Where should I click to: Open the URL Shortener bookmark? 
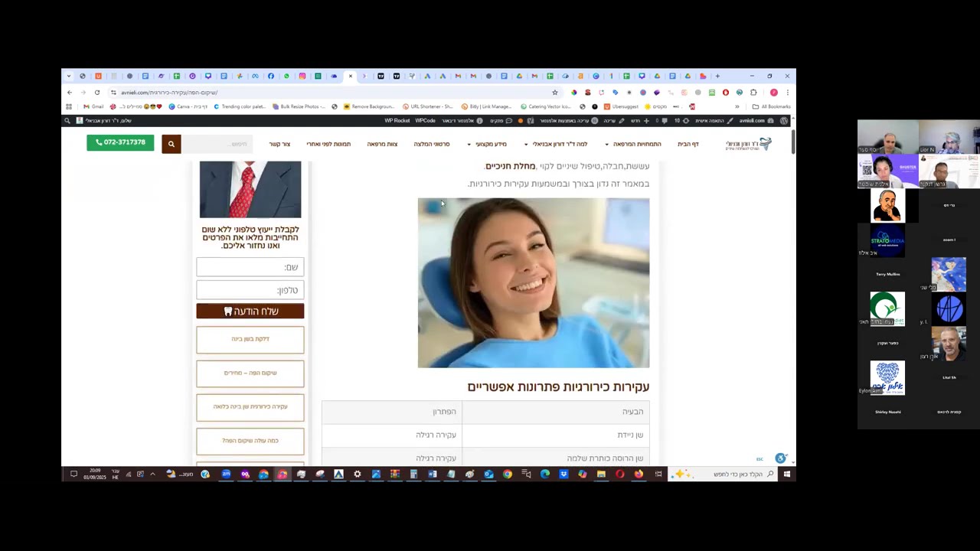point(428,106)
